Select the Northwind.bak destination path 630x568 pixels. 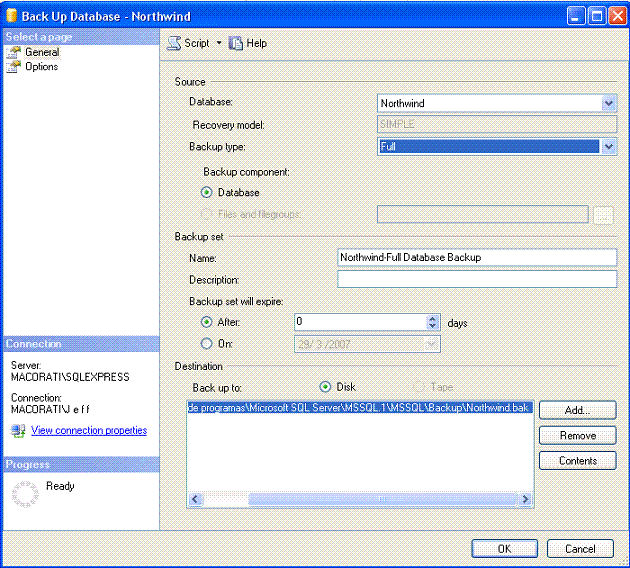(360, 408)
